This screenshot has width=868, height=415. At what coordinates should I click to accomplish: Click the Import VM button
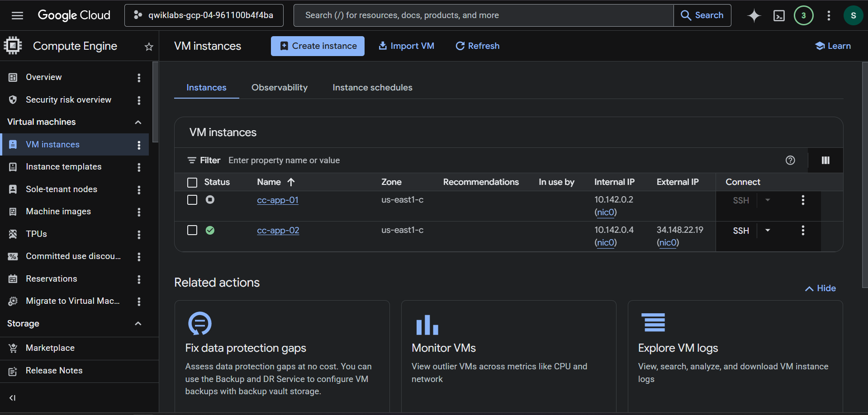(x=406, y=46)
